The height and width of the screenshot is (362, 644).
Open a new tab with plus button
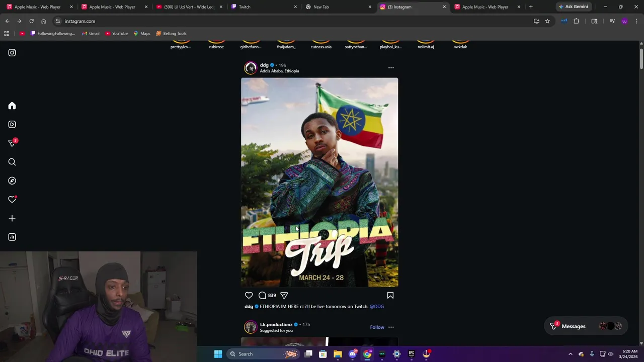click(531, 7)
